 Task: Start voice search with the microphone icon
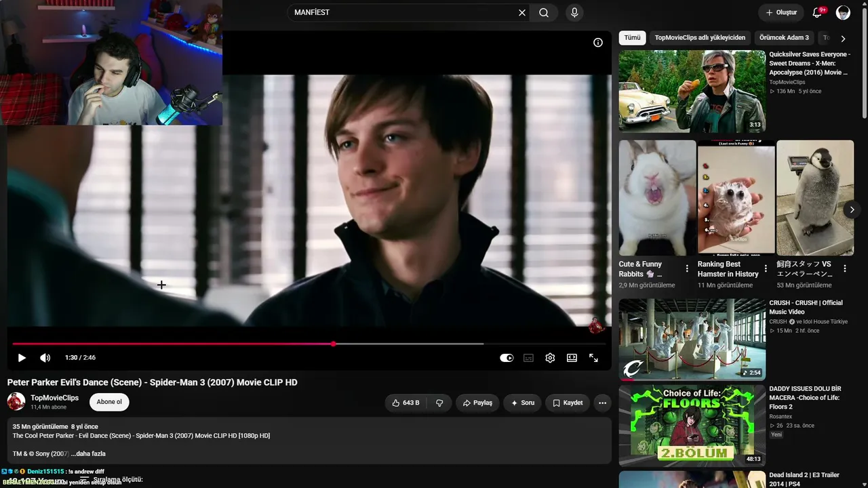tap(574, 13)
